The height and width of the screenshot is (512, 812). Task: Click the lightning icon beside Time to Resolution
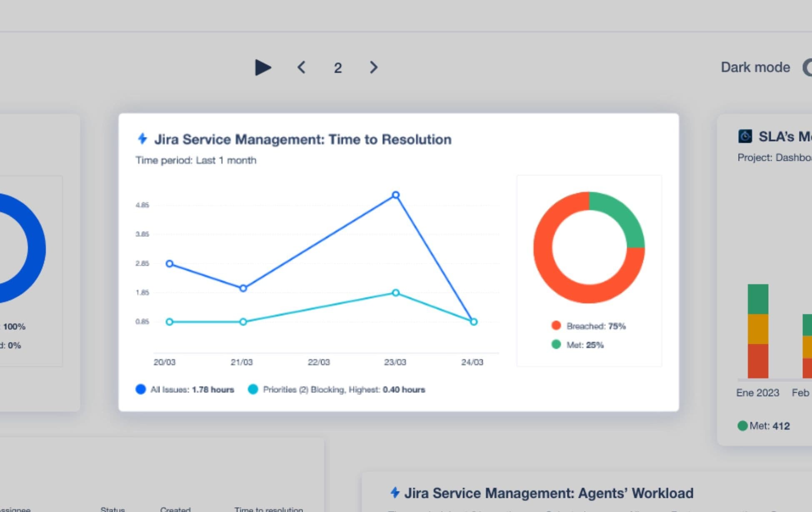[x=142, y=139]
